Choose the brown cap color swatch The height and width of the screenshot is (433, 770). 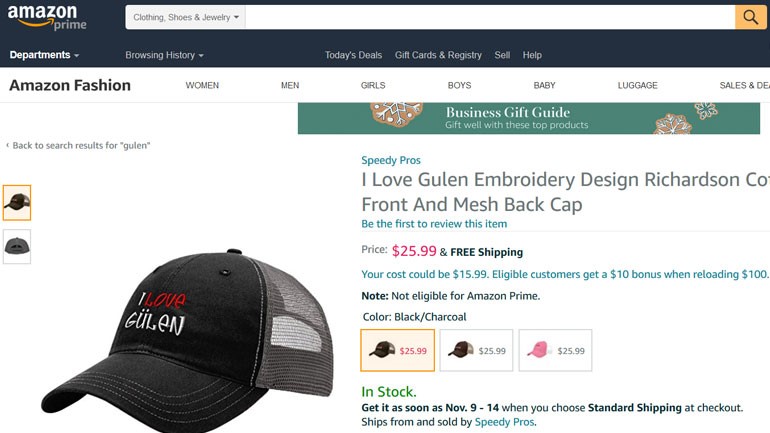476,350
